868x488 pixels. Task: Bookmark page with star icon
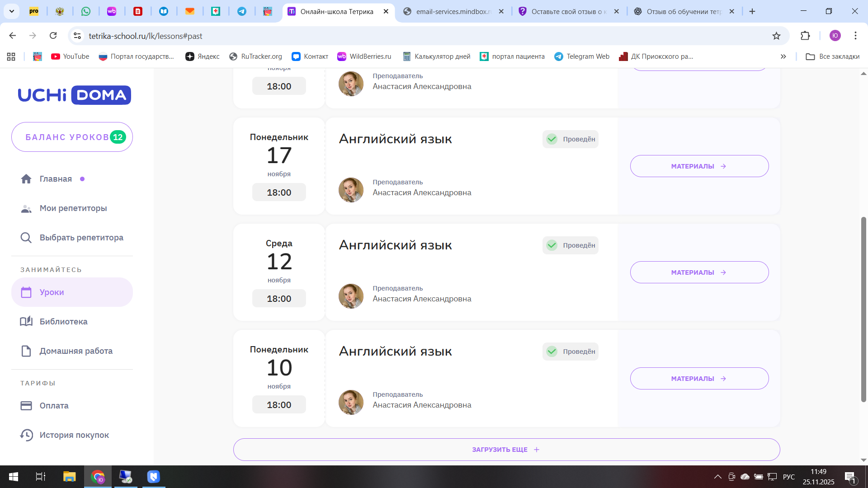tap(776, 36)
